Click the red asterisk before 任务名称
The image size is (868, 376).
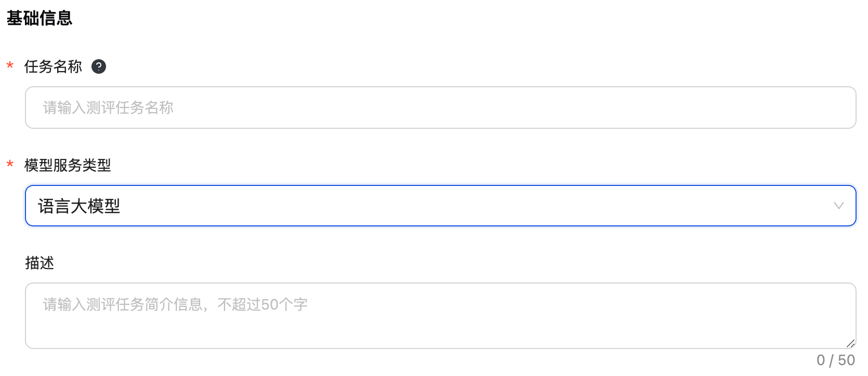tap(10, 66)
